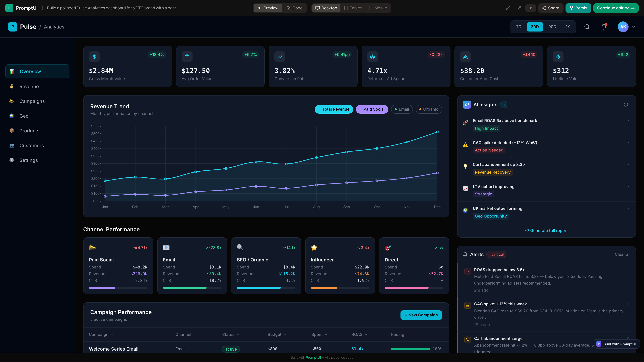644x362 pixels.
Task: Open search with the magnifier icon
Action: tap(587, 27)
